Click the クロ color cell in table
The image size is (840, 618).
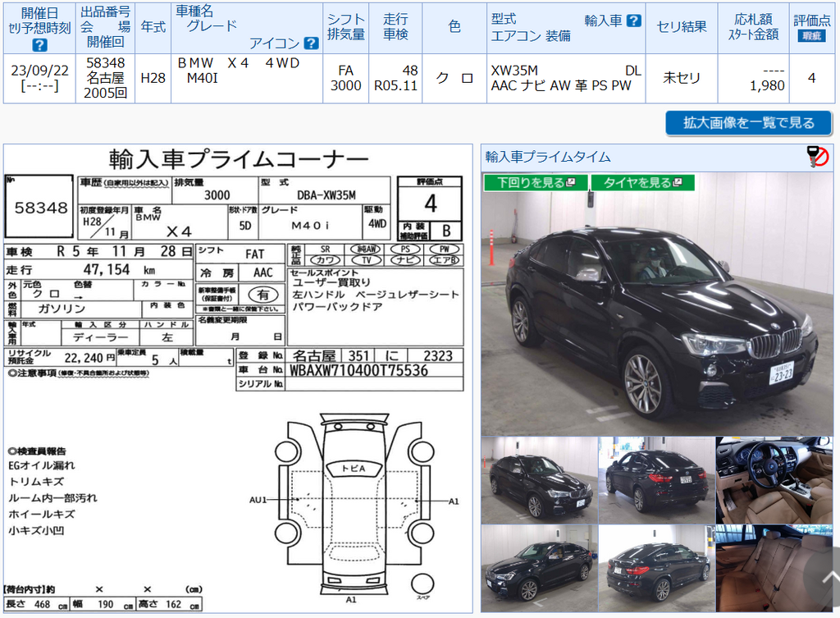454,78
